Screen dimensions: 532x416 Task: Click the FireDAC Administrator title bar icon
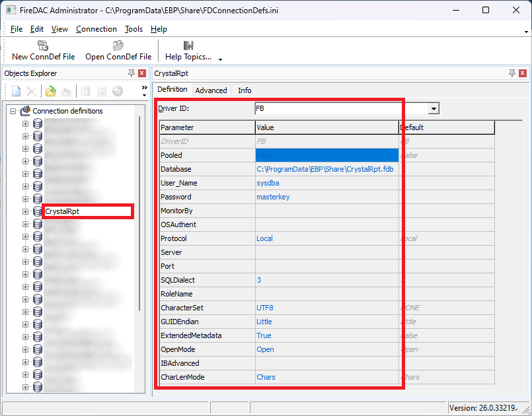(x=11, y=10)
